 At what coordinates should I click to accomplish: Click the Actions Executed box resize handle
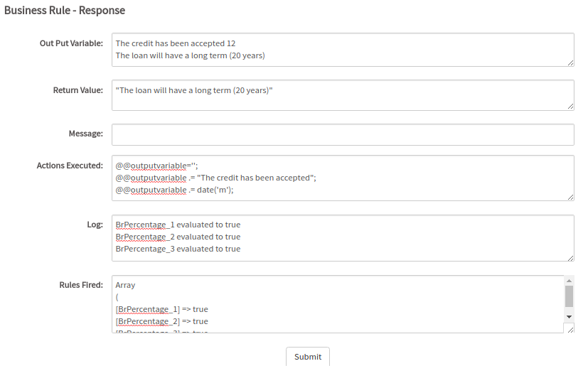(570, 197)
